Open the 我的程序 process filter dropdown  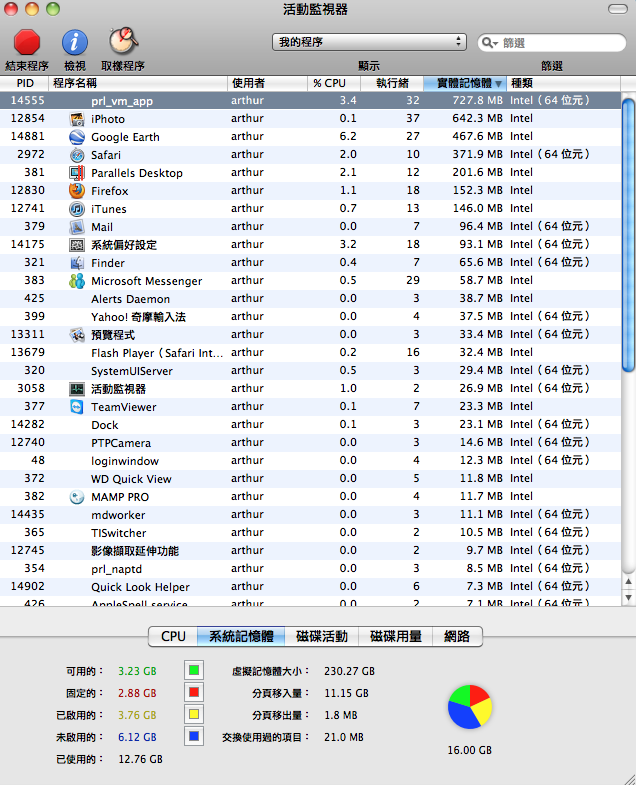click(370, 42)
